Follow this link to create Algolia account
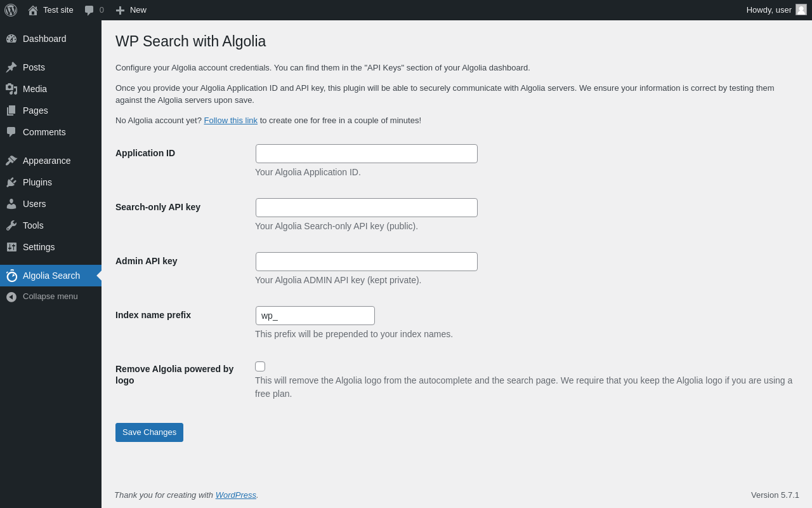The height and width of the screenshot is (508, 812). (230, 121)
